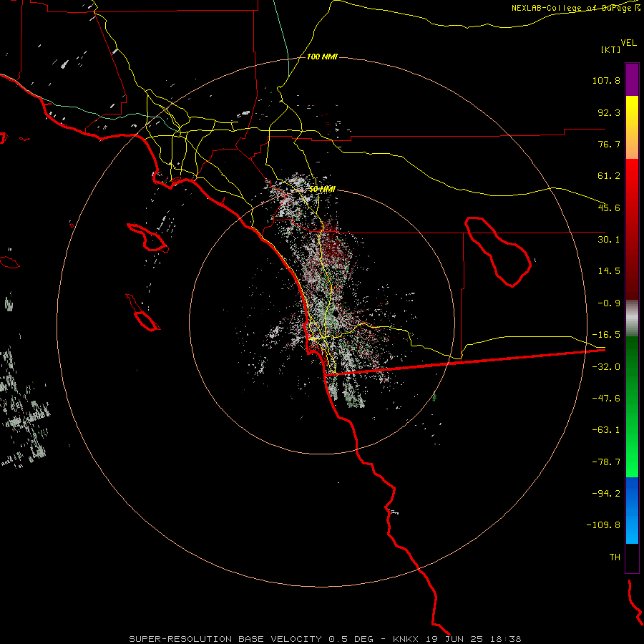Click the VEL legend title
Viewport: 644px width, 644px height.
(628, 43)
